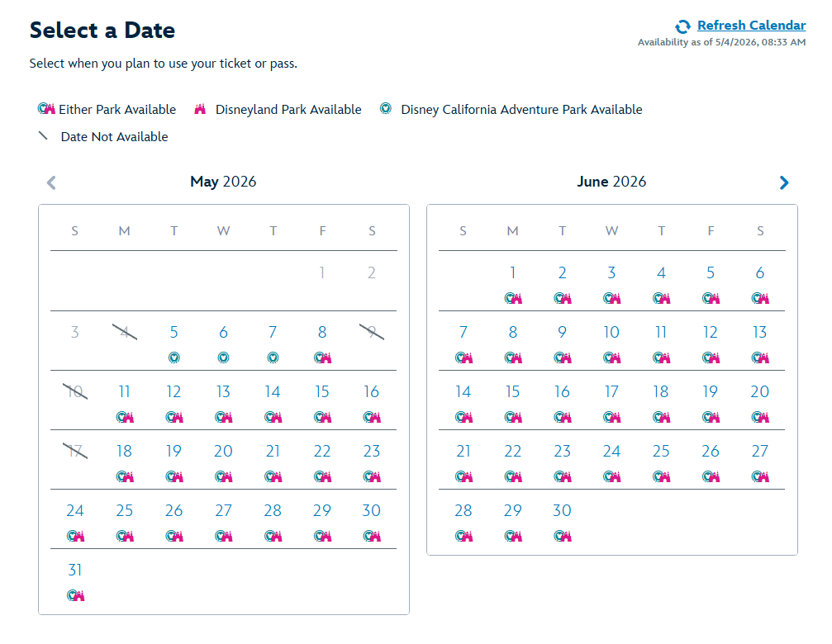This screenshot has height=644, width=832.
Task: Click either-park icon under May 8
Action: [322, 358]
